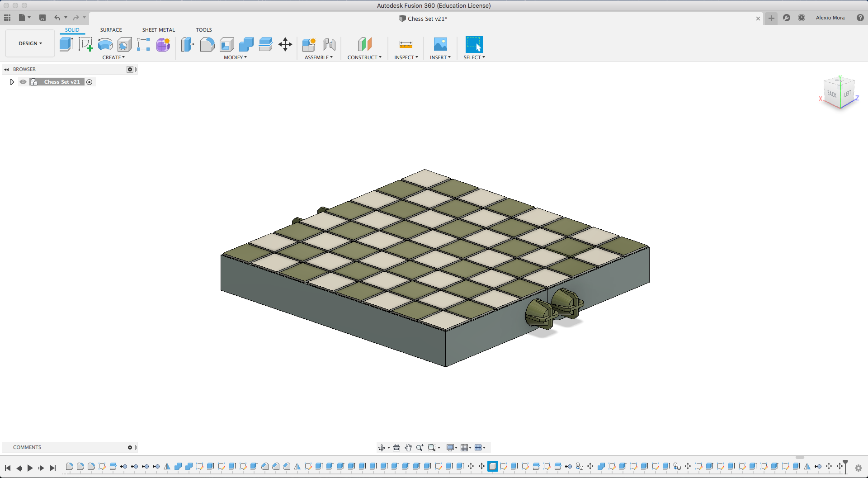Click the Undo arrow
868x478 pixels.
(57, 18)
